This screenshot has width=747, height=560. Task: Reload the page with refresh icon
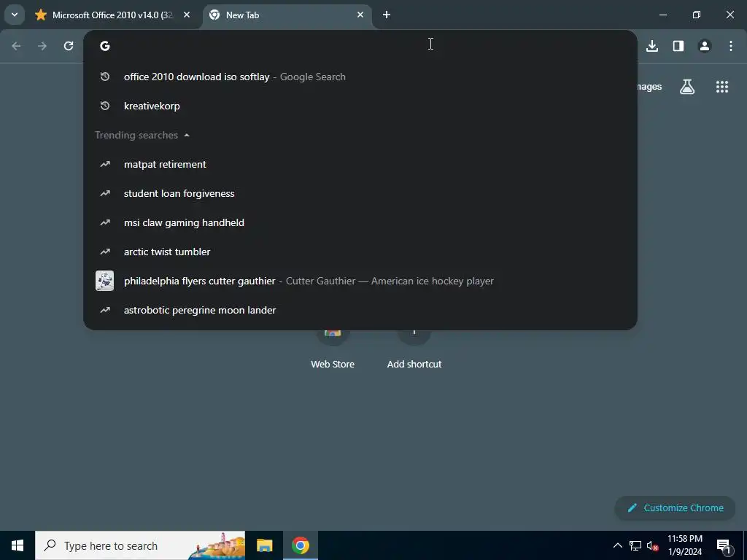point(69,46)
